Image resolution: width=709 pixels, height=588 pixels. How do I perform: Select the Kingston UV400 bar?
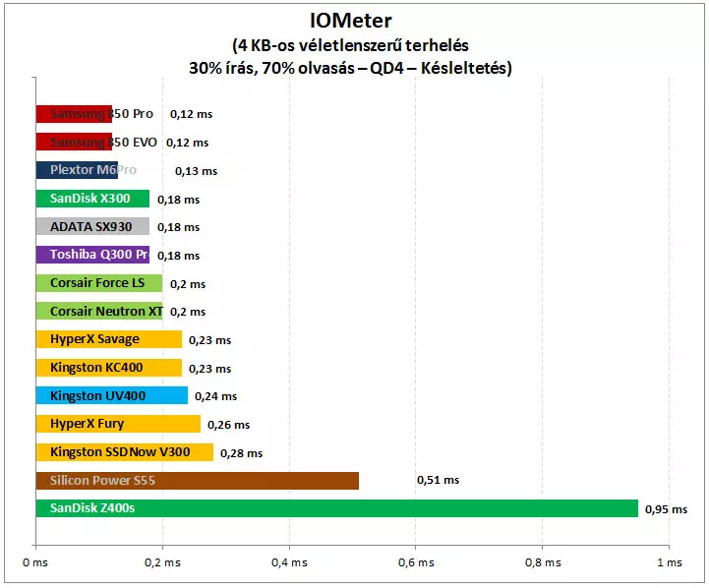click(112, 395)
